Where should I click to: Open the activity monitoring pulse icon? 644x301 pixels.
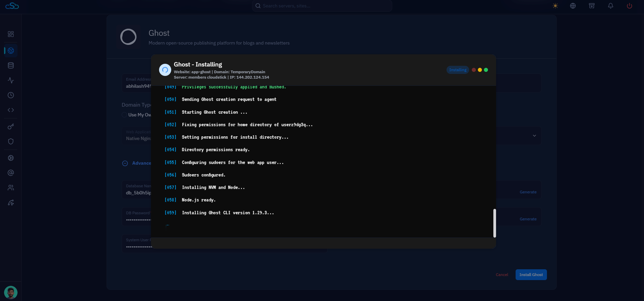click(x=11, y=80)
